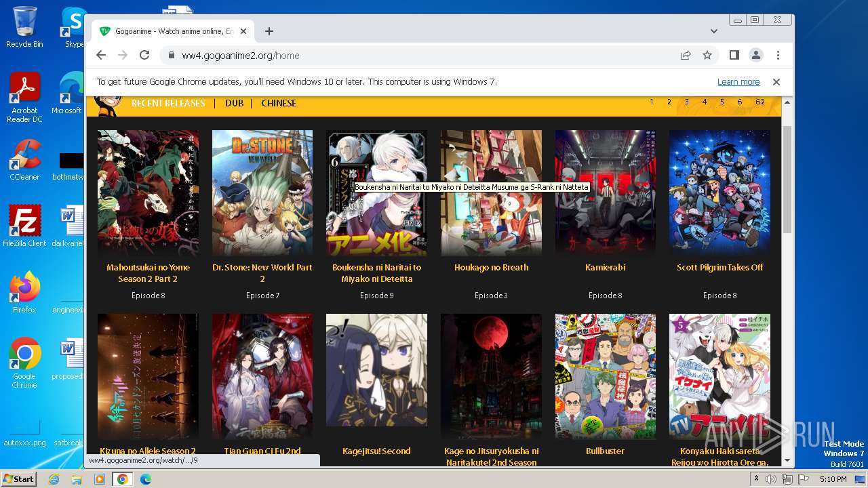This screenshot has height=488, width=868.
Task: Open Konyaku Haki sareta Reijou poster
Action: coord(719,376)
